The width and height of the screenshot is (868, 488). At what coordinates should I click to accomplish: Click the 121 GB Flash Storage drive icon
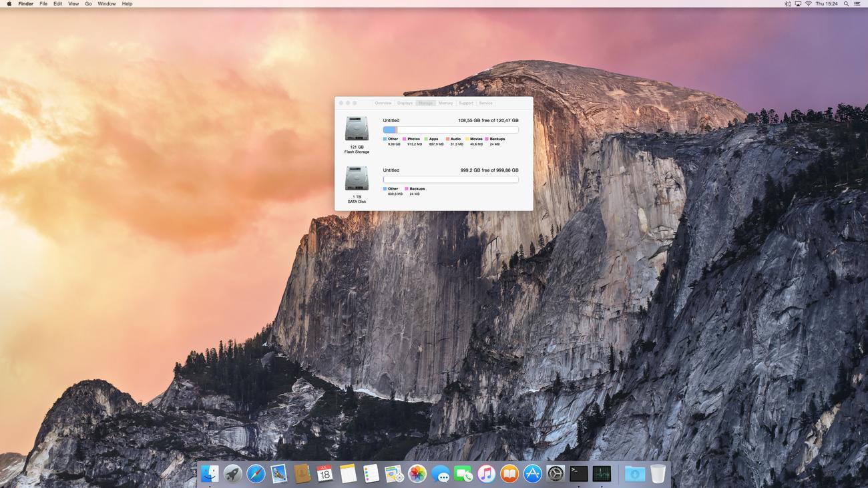click(357, 129)
